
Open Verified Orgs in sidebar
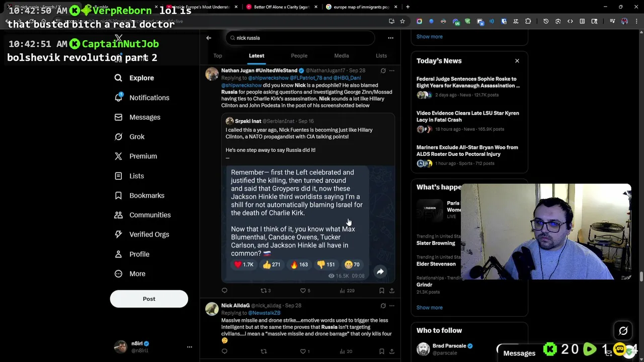[142, 234]
